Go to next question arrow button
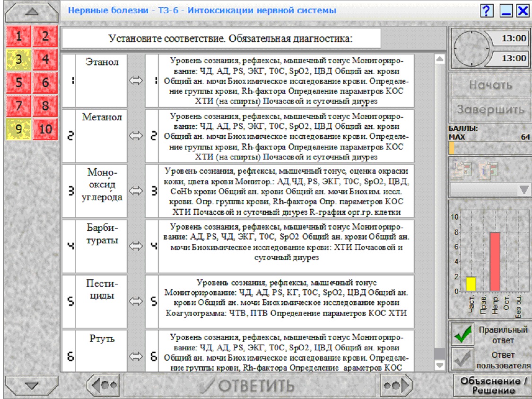Viewport: 532px width, 399px height. point(396,385)
